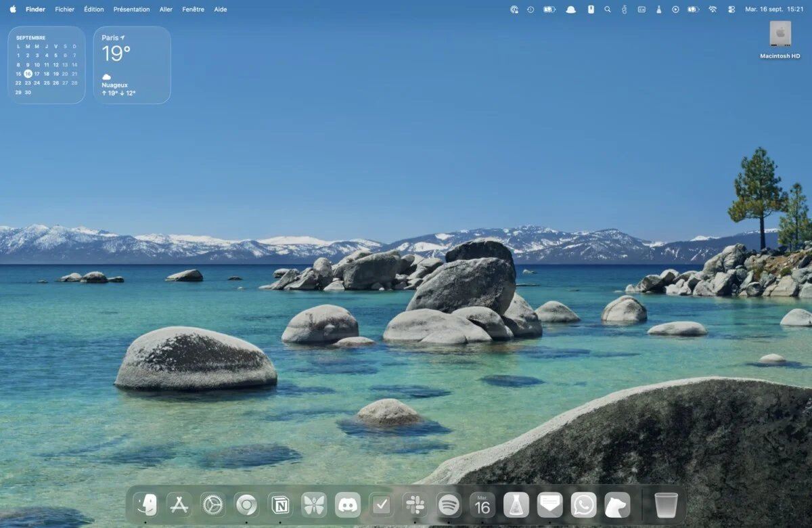Viewport: 812px width, 528px height.
Task: Click the battery indicator in the menu bar
Action: point(693,9)
